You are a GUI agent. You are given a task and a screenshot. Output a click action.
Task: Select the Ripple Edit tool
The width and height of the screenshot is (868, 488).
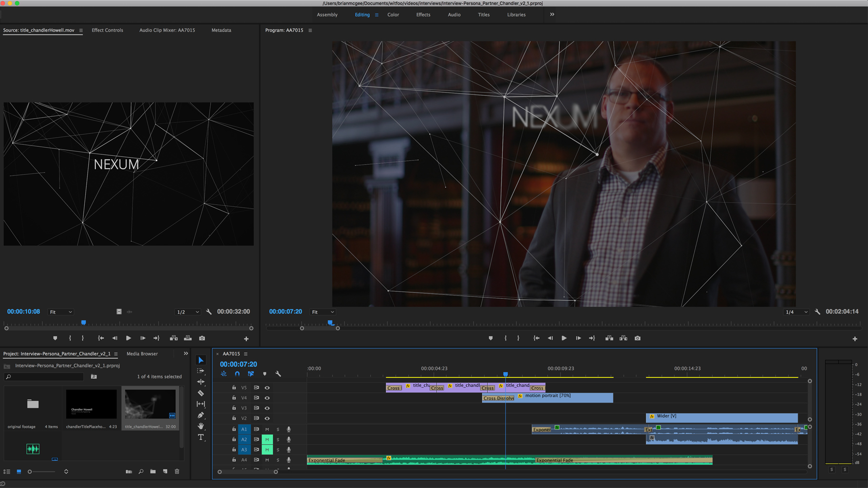[201, 382]
